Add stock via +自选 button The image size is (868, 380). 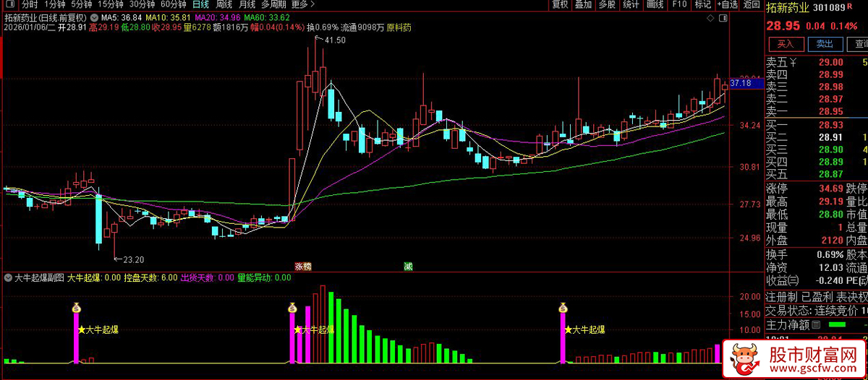728,4
